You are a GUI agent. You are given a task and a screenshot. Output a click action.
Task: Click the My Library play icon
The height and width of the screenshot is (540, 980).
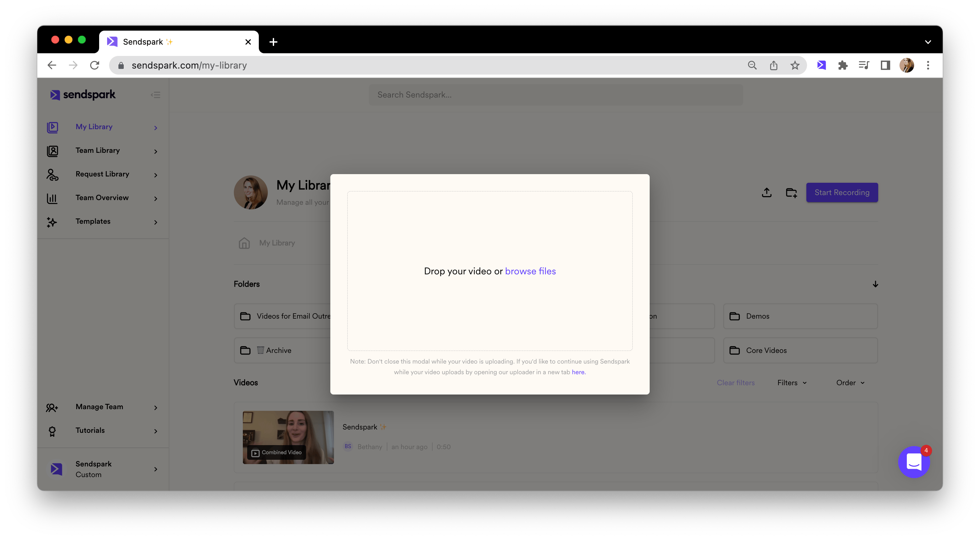[x=53, y=127]
